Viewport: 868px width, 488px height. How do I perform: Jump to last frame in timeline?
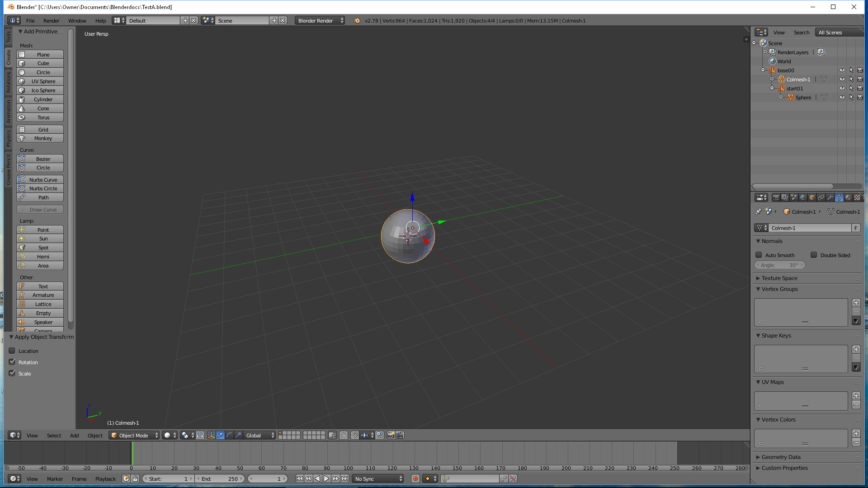click(345, 479)
